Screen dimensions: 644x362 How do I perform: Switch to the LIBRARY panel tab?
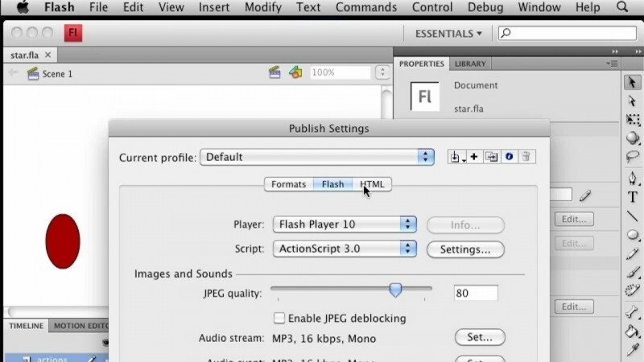(470, 64)
